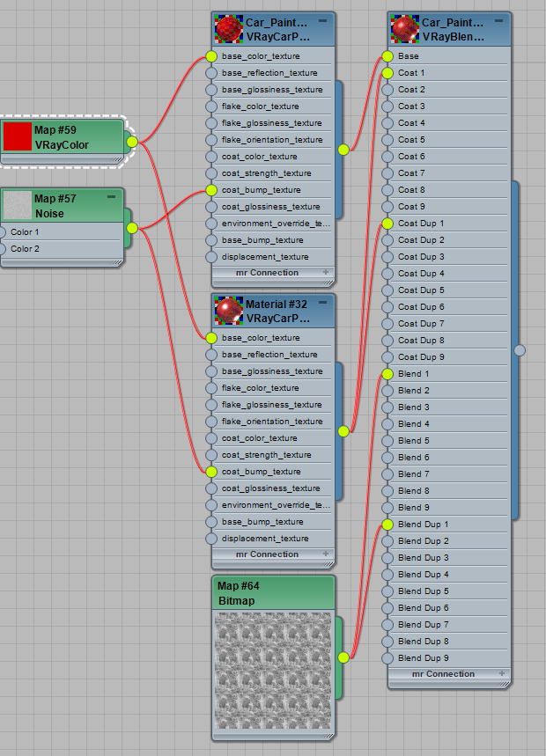Expand mr Connection on the VRayBlend node
This screenshot has width=546, height=756.
(x=500, y=674)
